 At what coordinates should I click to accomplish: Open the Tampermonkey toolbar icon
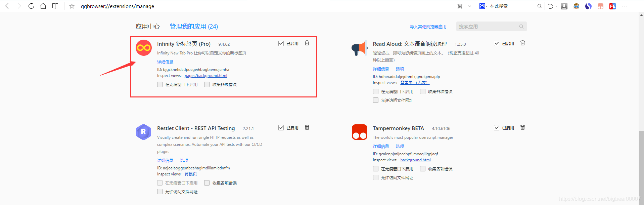tap(600, 6)
